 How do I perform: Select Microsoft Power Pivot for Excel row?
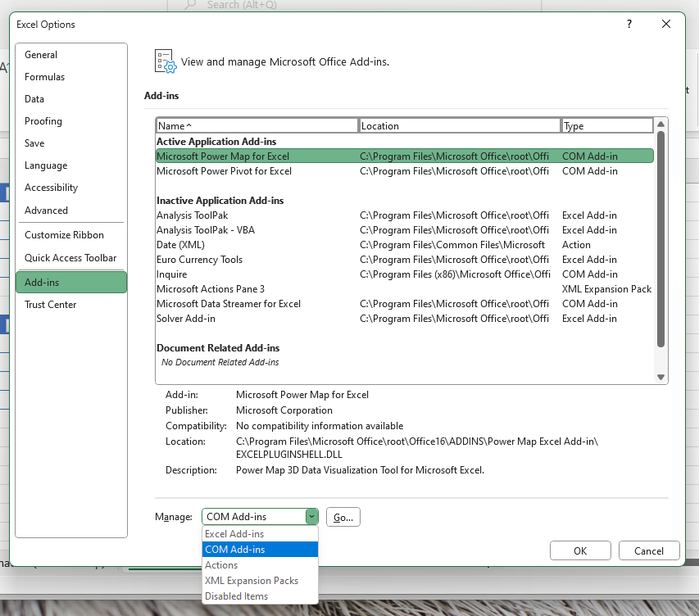coord(404,171)
